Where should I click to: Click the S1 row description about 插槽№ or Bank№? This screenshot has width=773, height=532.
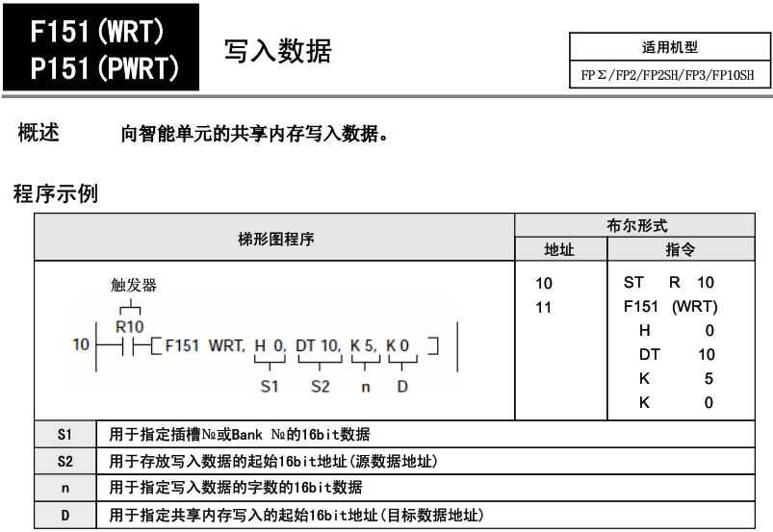[x=240, y=434]
